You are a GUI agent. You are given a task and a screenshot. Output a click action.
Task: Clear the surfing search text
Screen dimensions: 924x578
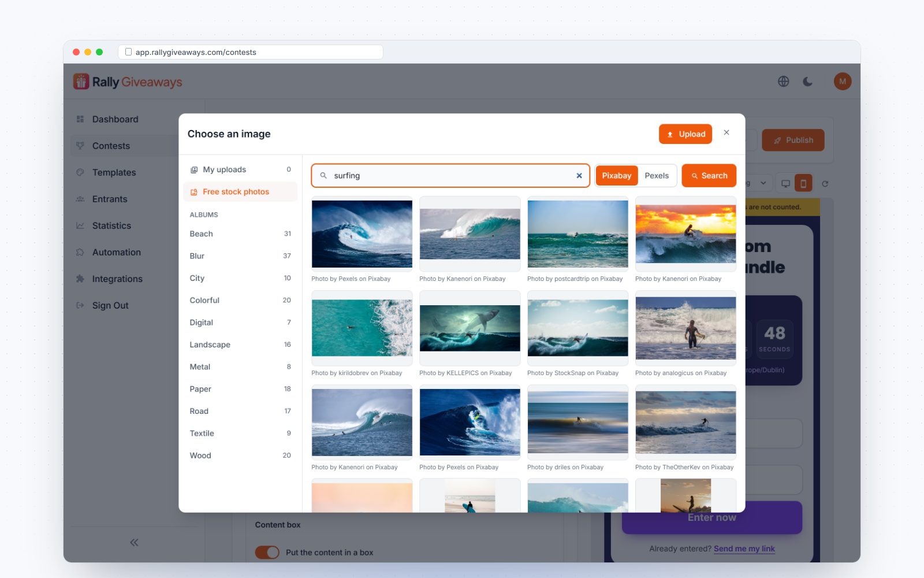tap(579, 176)
